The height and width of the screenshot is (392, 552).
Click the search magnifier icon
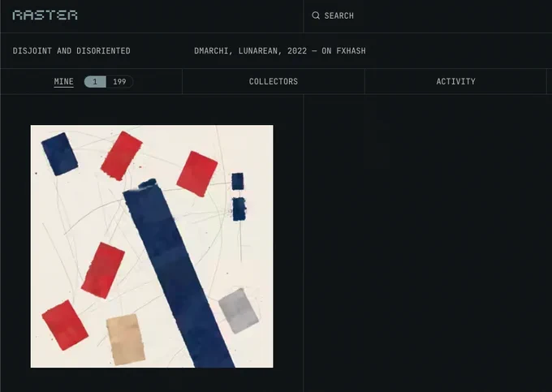tap(316, 15)
